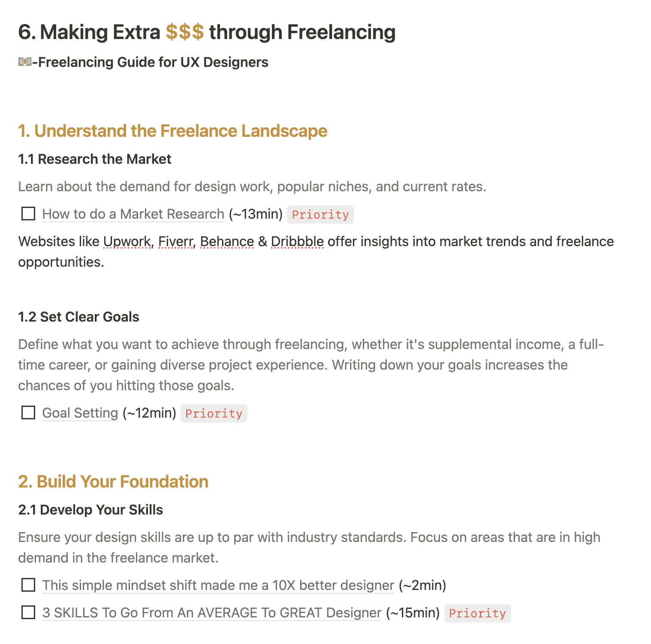651x644 pixels.
Task: Select the page title Making Extra $$$ through Freelancing
Action: [x=207, y=32]
